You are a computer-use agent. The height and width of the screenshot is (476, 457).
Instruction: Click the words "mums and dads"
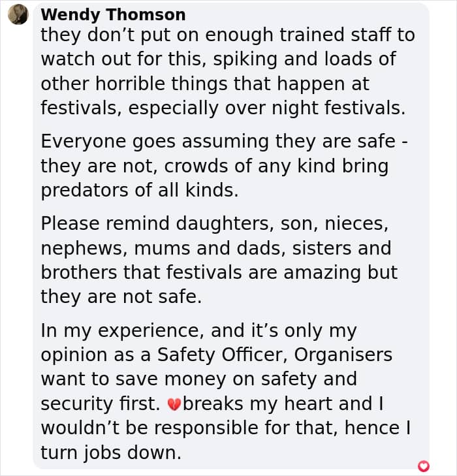(x=209, y=247)
